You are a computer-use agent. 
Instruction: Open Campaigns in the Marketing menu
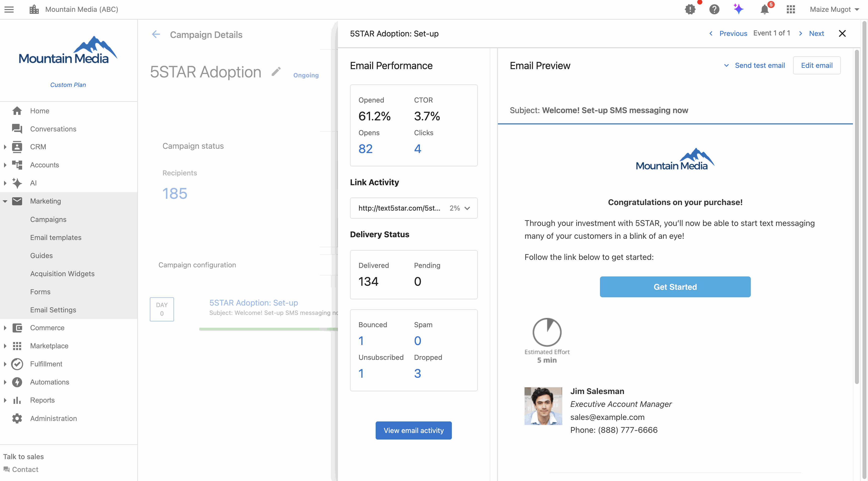(48, 219)
